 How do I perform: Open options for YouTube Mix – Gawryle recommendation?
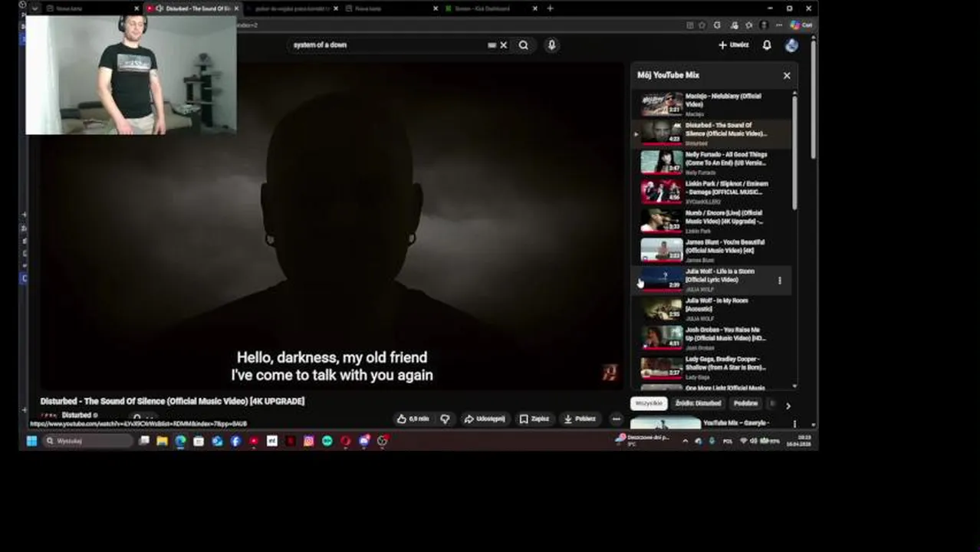pyautogui.click(x=794, y=424)
